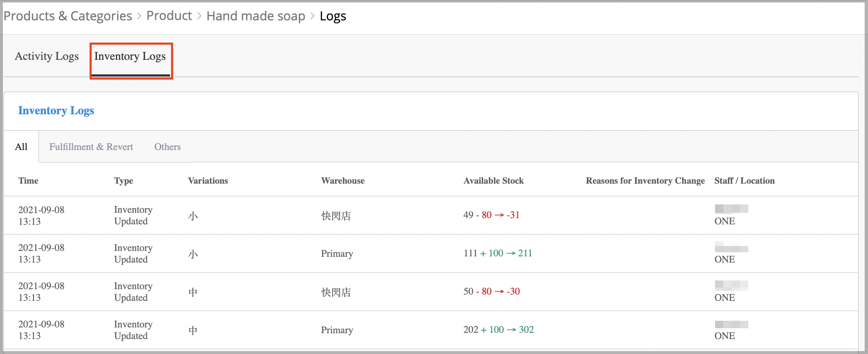Navigate to Product breadcrumb link
868x354 pixels.
pos(169,16)
